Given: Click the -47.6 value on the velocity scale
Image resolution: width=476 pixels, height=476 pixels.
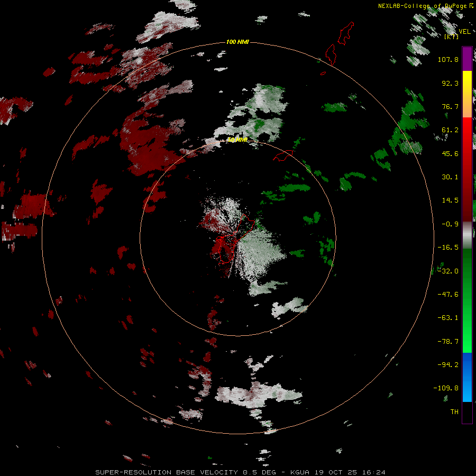Looking at the screenshot, I should point(448,295).
